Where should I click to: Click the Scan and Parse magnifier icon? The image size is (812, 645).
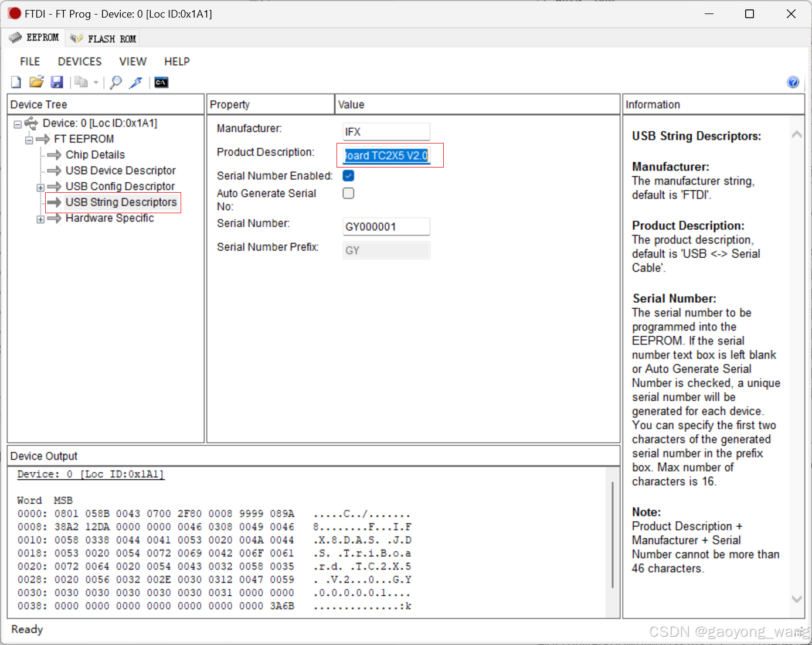(116, 82)
